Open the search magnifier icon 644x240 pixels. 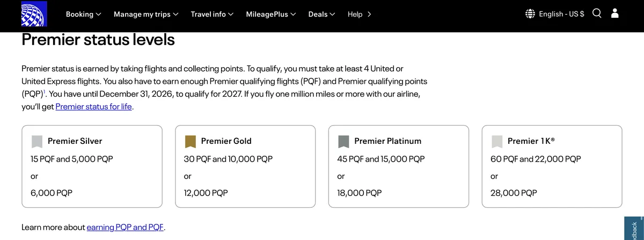coord(597,13)
